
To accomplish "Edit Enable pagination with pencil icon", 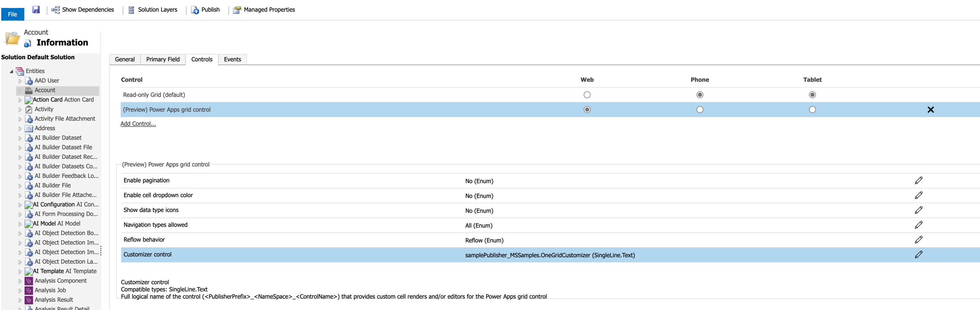I will [919, 180].
